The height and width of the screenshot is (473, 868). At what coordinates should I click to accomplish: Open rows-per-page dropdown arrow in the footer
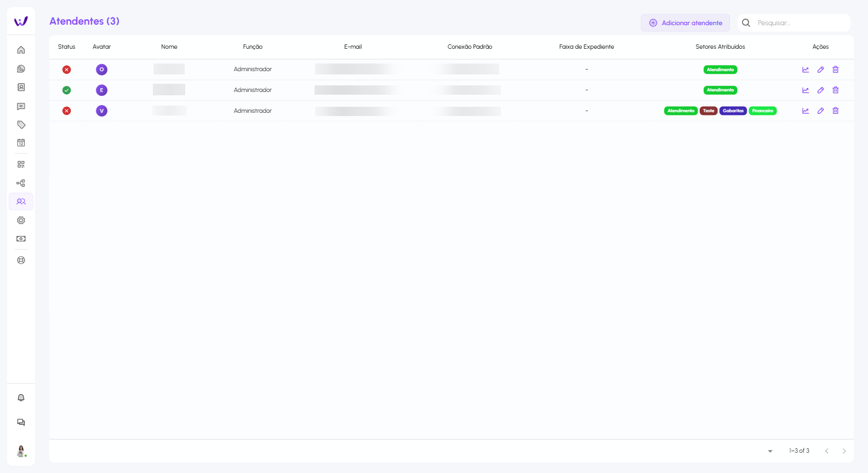pyautogui.click(x=770, y=451)
